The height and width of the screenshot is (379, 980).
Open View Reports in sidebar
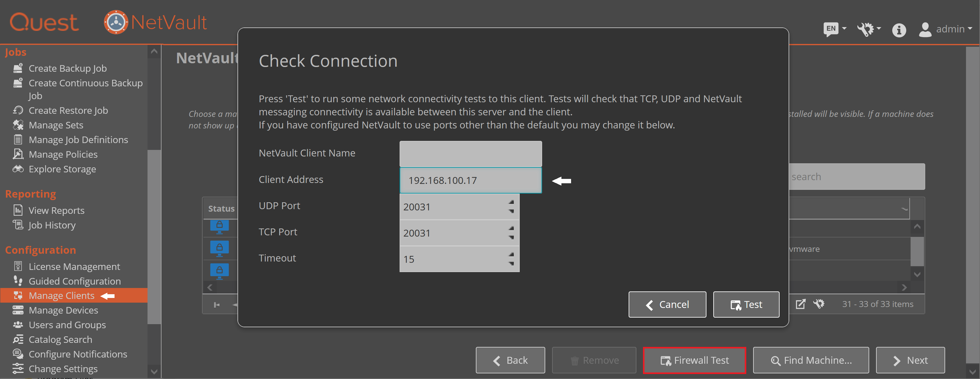tap(56, 211)
